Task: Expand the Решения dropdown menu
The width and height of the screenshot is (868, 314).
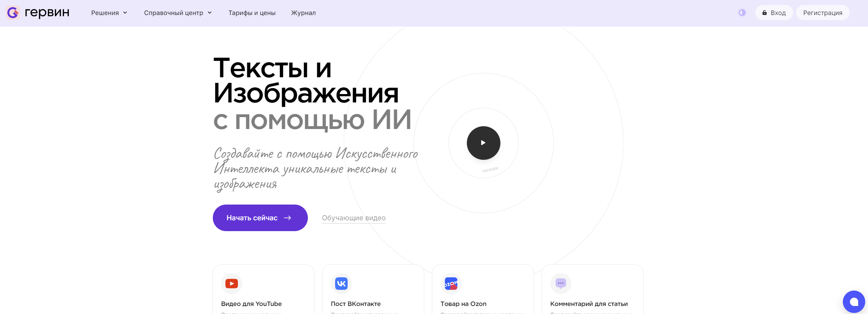Action: (x=109, y=13)
